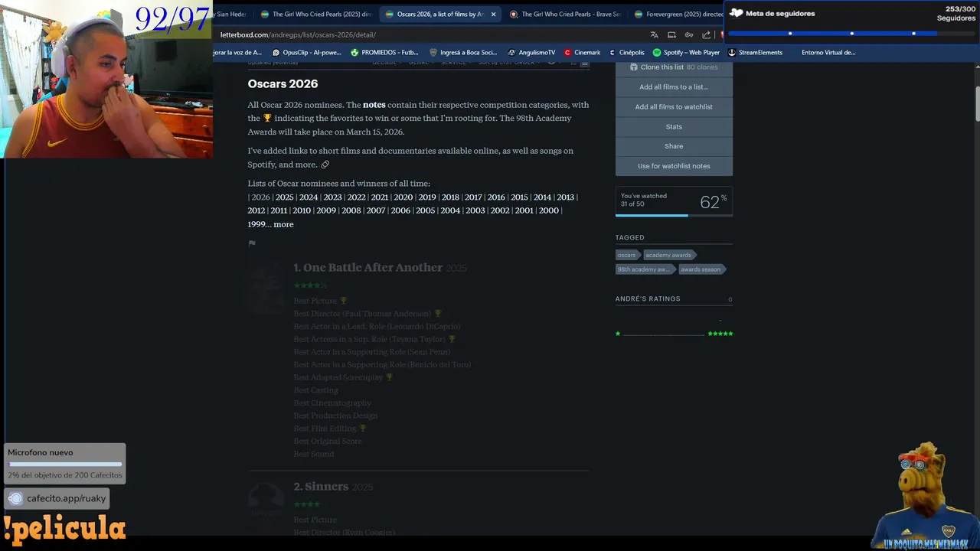Open the 2024 Oscar nominees list link
The image size is (980, 551).
click(x=309, y=197)
